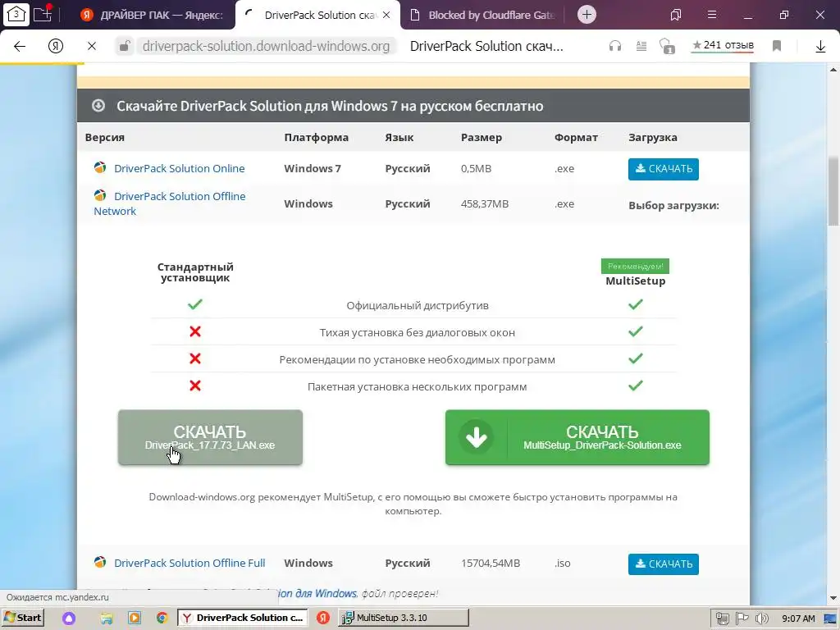
Task: Show site connection lock info
Action: [124, 46]
